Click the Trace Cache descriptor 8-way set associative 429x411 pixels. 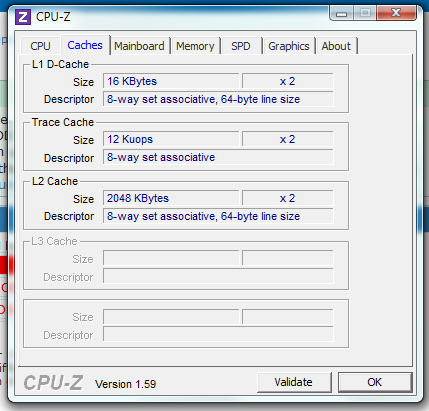[218, 157]
